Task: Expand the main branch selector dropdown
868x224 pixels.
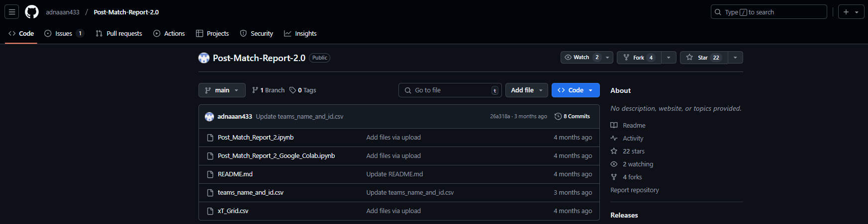Action: click(x=222, y=90)
